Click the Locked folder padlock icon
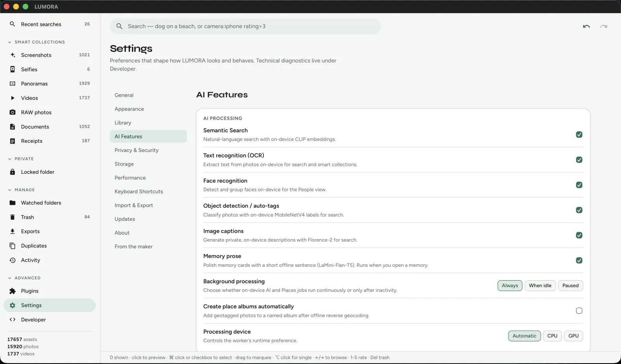Image resolution: width=621 pixels, height=364 pixels. pos(12,172)
